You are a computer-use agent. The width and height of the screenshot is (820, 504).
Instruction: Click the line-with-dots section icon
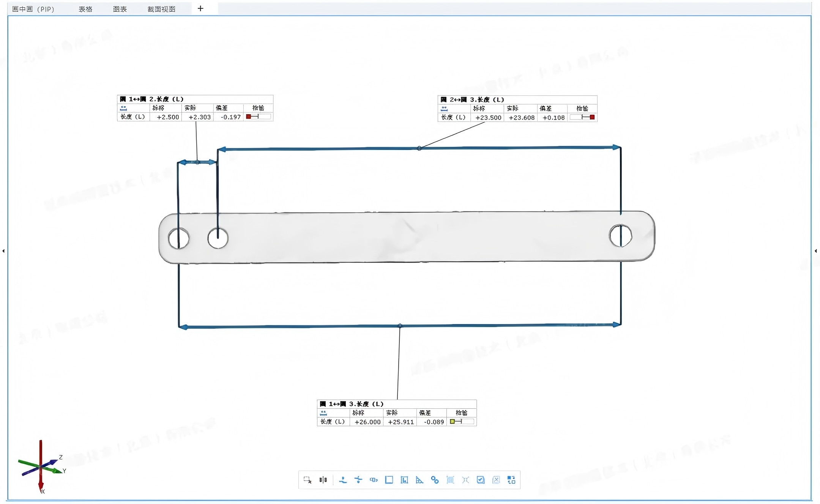pos(358,480)
